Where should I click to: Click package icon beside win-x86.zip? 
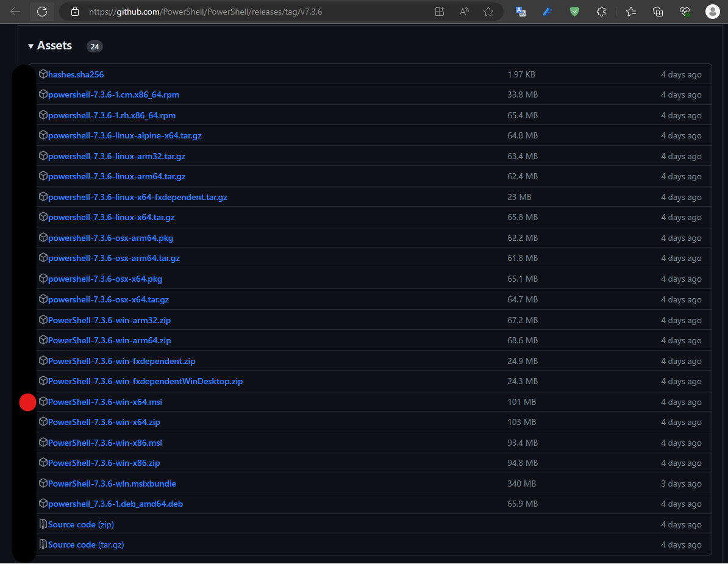(x=43, y=462)
